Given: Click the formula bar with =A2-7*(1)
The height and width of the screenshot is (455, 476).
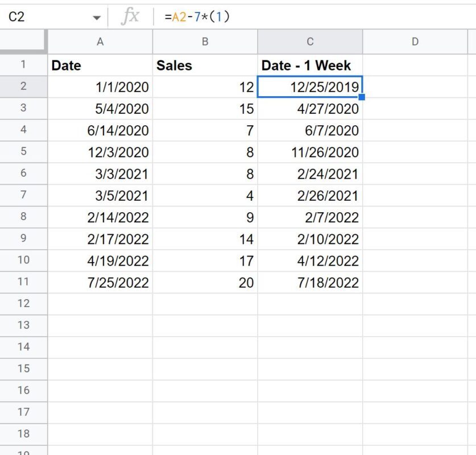Looking at the screenshot, I should click(x=315, y=16).
